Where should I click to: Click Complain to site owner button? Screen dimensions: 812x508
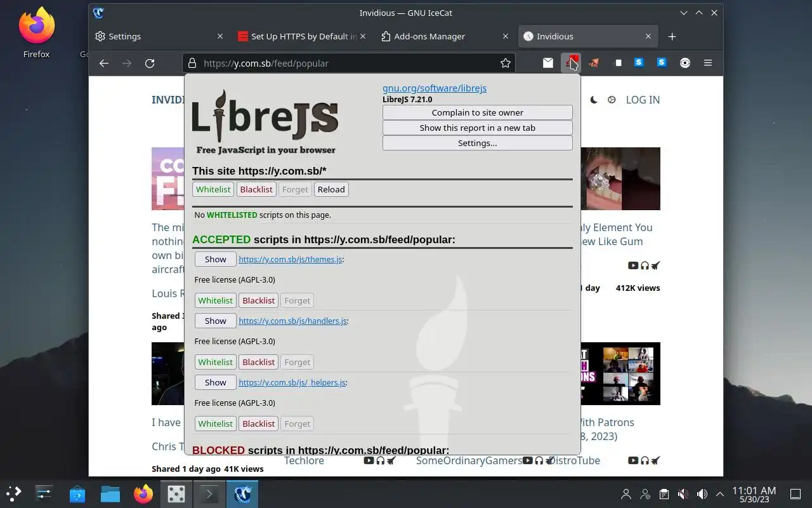[x=478, y=112]
